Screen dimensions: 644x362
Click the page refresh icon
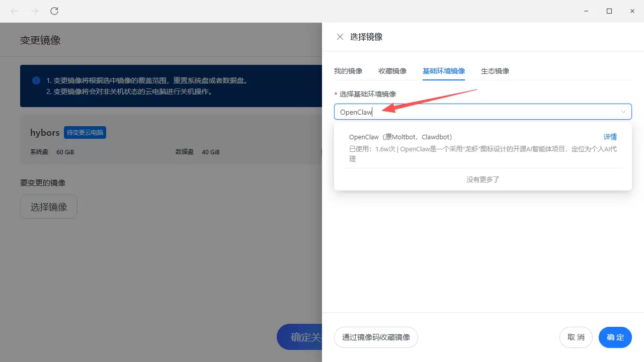pos(54,11)
